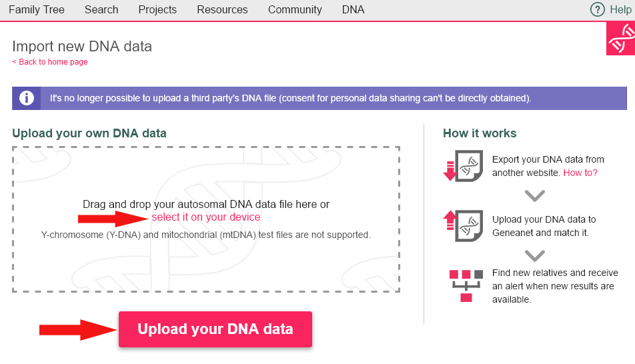
Task: Click the chevron below the export step
Action: [x=534, y=195]
